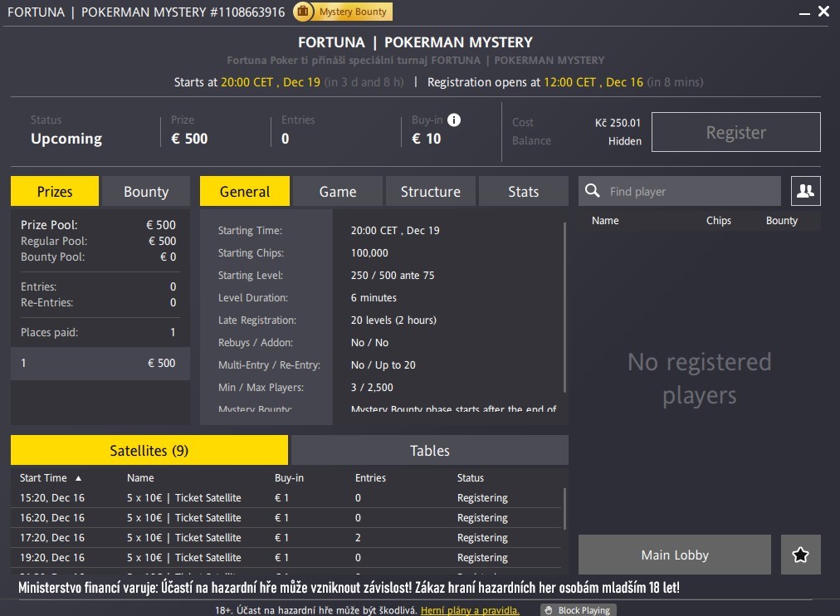Image resolution: width=840 pixels, height=616 pixels.
Task: Sort satellites by Name column header
Action: (140, 477)
